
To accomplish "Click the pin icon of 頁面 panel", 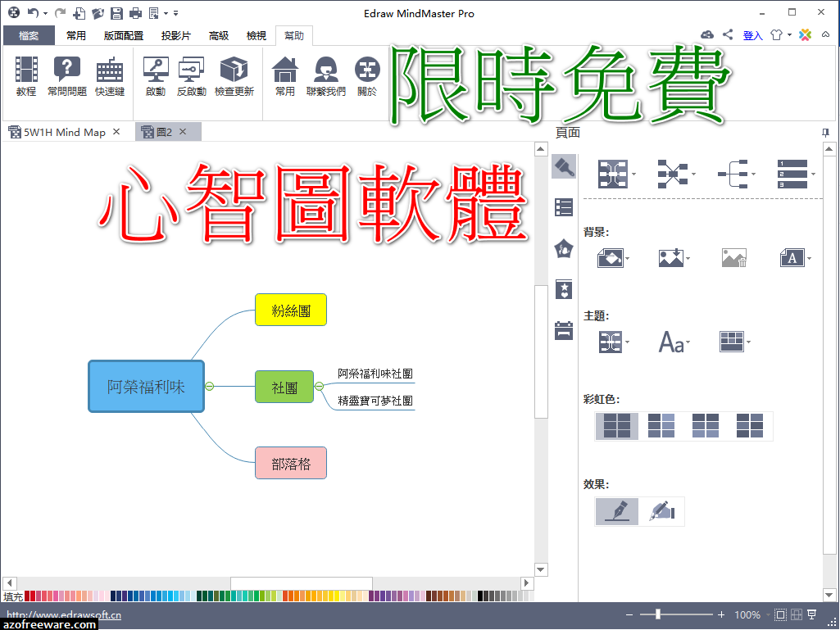I will coord(825,133).
